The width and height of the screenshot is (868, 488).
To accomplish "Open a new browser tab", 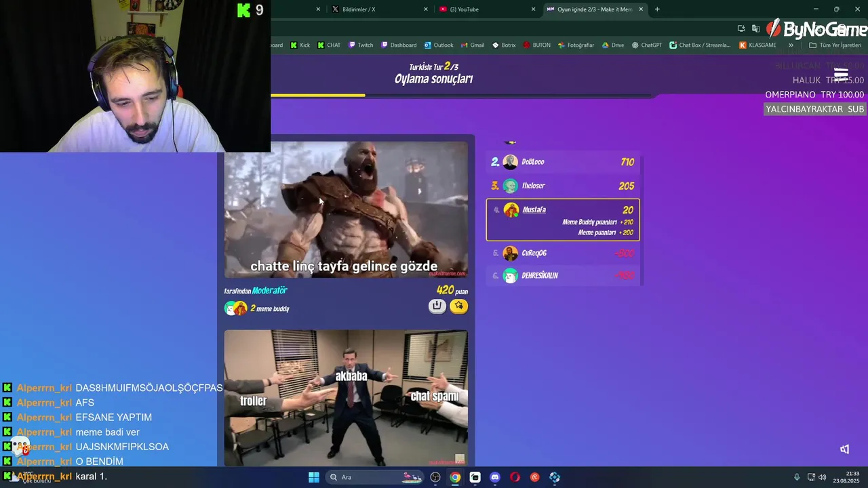I will [656, 9].
